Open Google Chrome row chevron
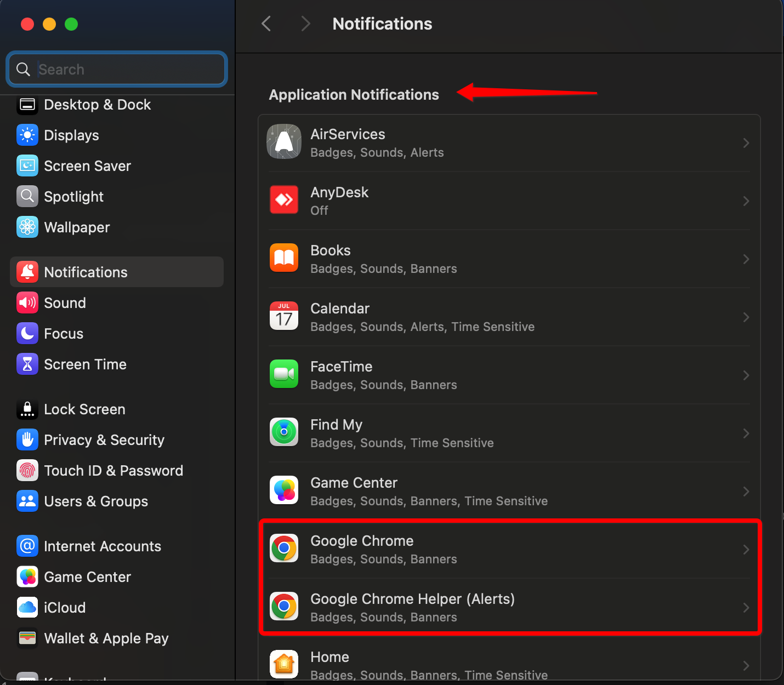Viewport: 784px width, 685px height. 746,550
